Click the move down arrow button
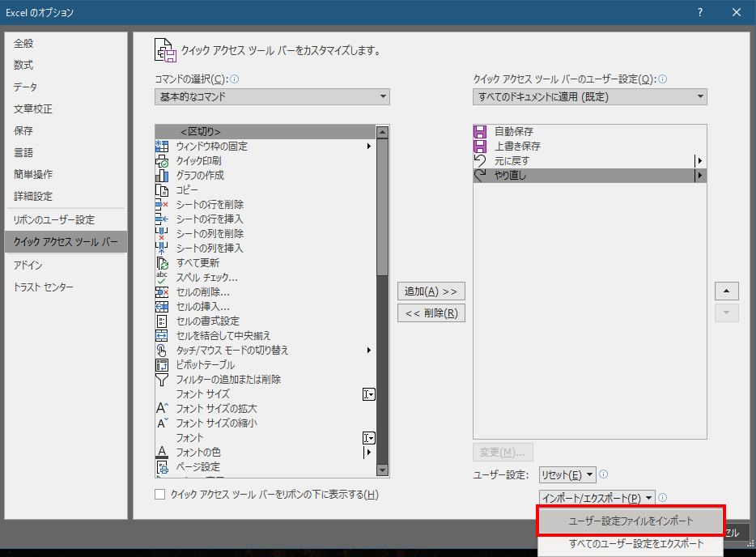This screenshot has height=557, width=756. pyautogui.click(x=727, y=313)
